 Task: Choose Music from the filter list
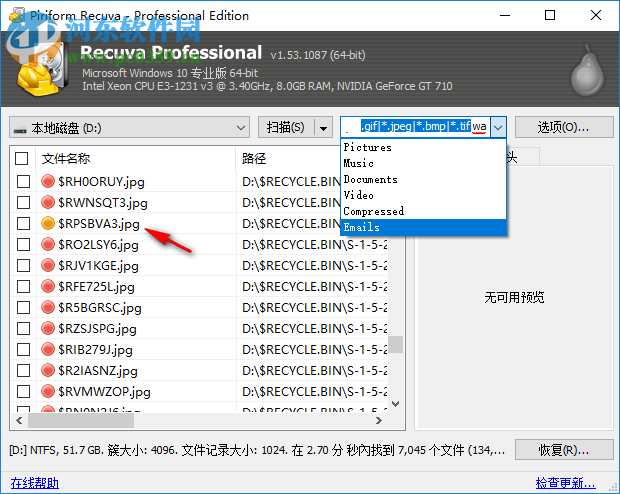pos(423,163)
